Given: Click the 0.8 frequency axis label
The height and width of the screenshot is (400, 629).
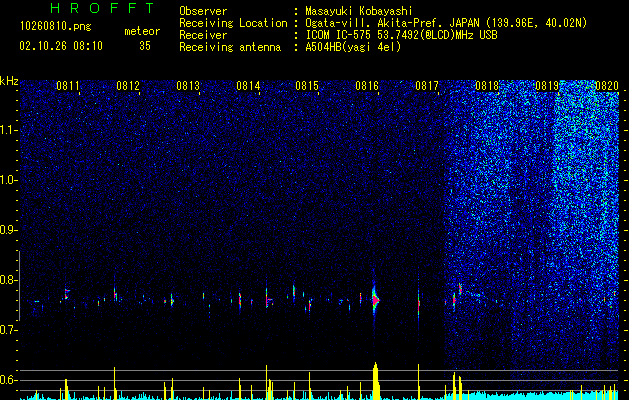Looking at the screenshot, I should coord(8,280).
